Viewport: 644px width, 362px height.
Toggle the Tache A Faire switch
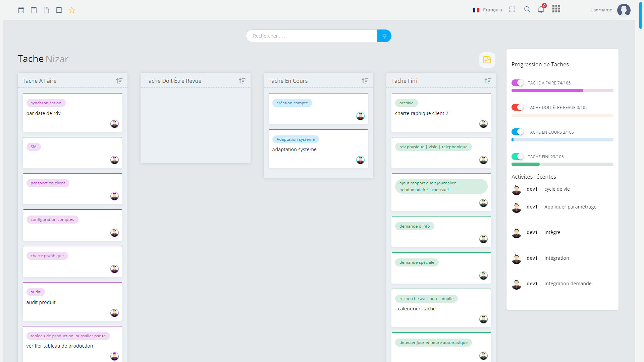pyautogui.click(x=518, y=83)
